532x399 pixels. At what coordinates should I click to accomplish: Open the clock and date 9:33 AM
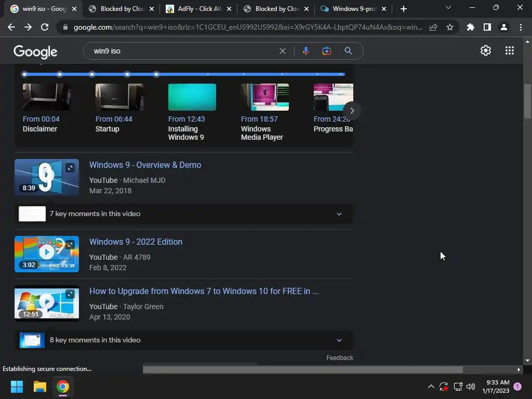point(496,387)
